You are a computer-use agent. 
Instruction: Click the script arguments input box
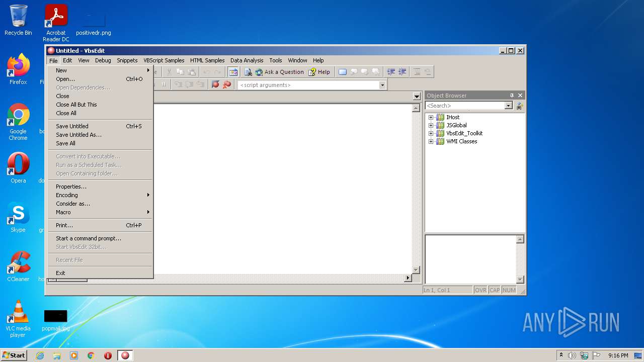308,85
